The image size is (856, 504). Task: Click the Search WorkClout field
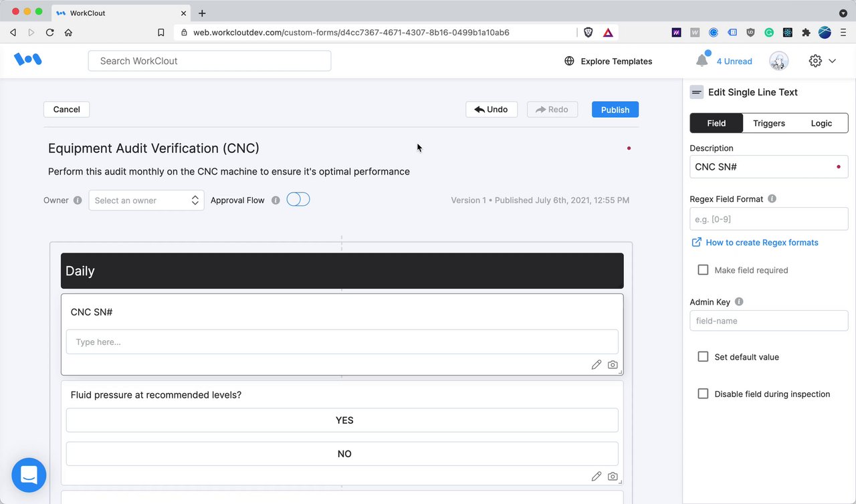(209, 61)
